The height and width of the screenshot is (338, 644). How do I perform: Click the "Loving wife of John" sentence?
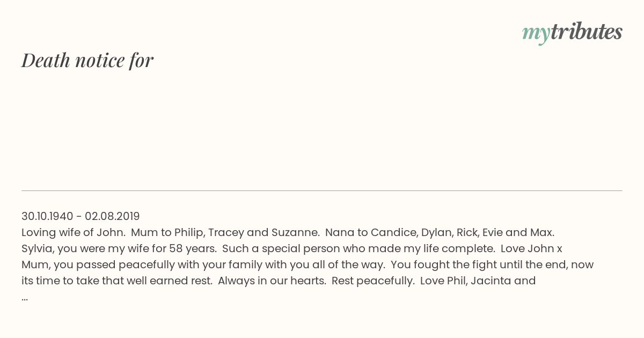click(74, 232)
